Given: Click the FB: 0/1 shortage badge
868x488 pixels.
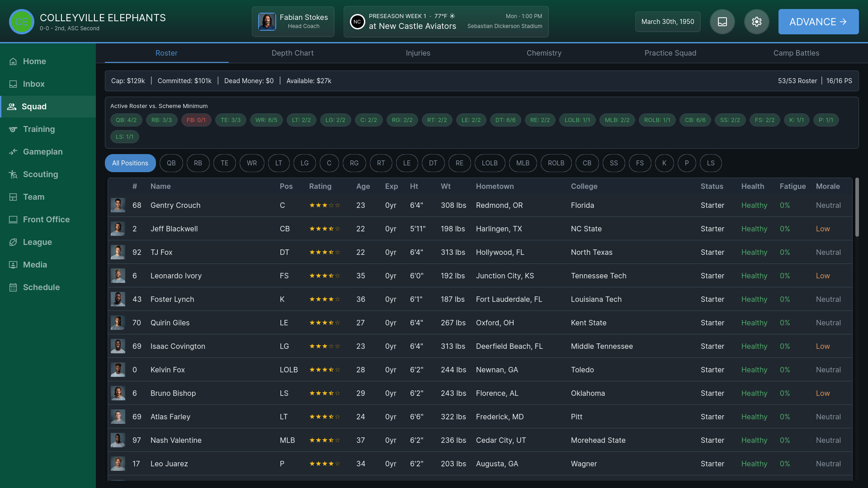Looking at the screenshot, I should point(196,120).
